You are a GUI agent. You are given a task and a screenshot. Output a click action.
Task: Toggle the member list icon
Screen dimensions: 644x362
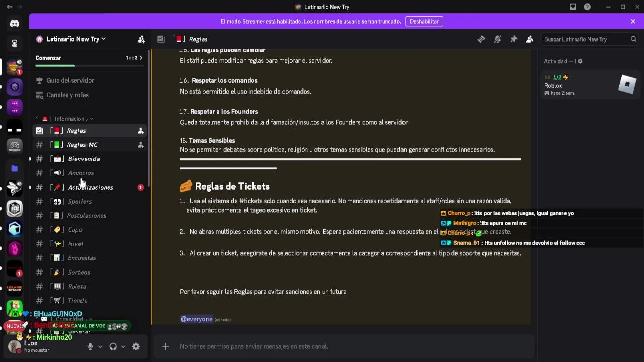tap(529, 39)
